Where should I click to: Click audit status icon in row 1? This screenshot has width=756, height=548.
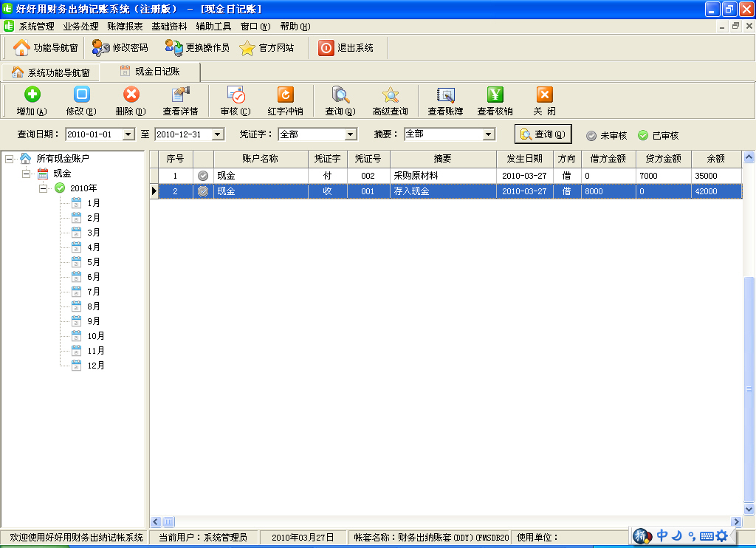[x=203, y=176]
